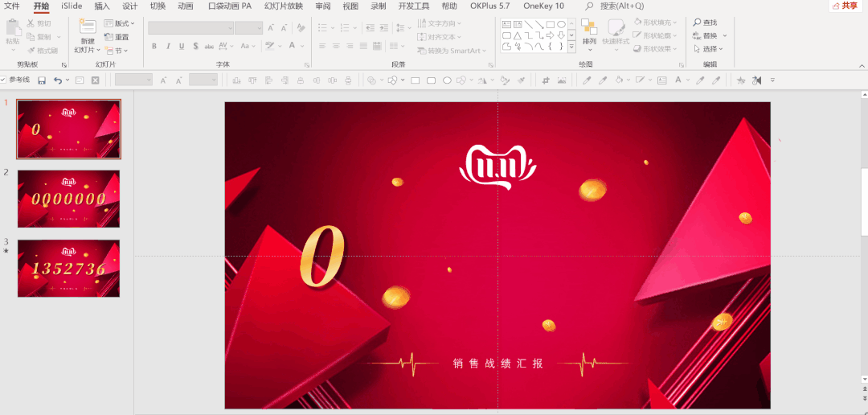Click the Paste (粘贴) clipboard icon
This screenshot has height=415, width=868.
tap(13, 27)
